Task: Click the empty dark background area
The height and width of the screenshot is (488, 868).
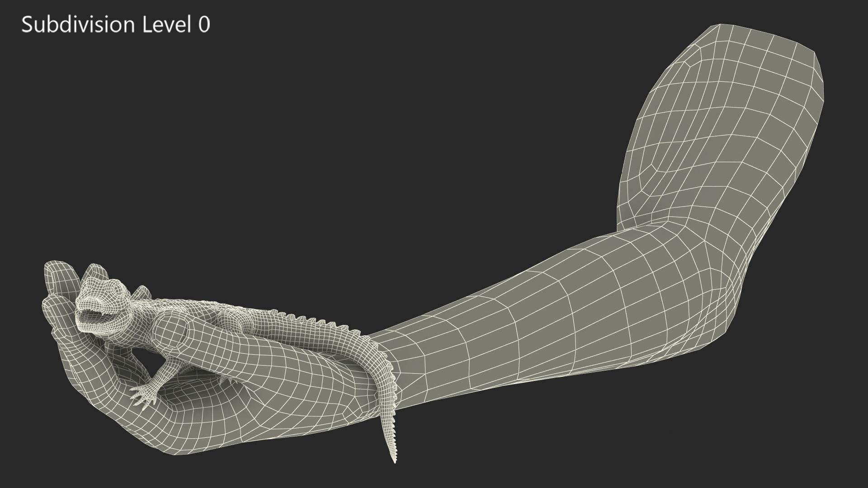Action: [362, 136]
